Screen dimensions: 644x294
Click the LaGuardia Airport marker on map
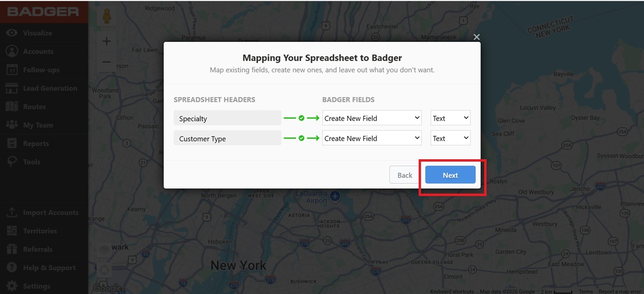pyautogui.click(x=335, y=196)
